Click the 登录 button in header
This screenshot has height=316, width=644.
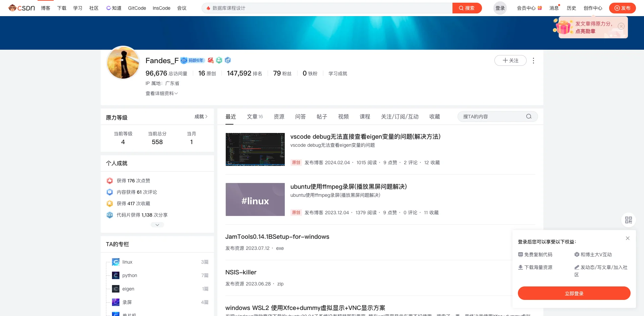(x=500, y=8)
